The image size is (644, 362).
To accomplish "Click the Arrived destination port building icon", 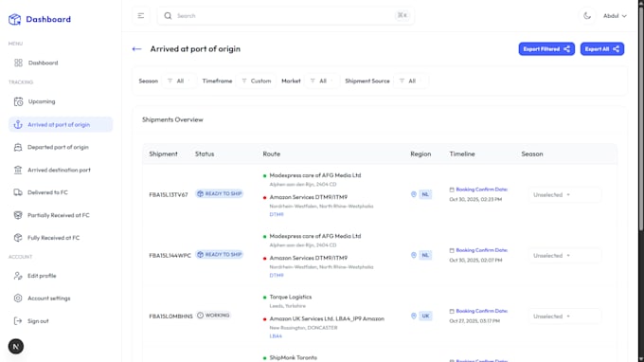I will pyautogui.click(x=18, y=170).
